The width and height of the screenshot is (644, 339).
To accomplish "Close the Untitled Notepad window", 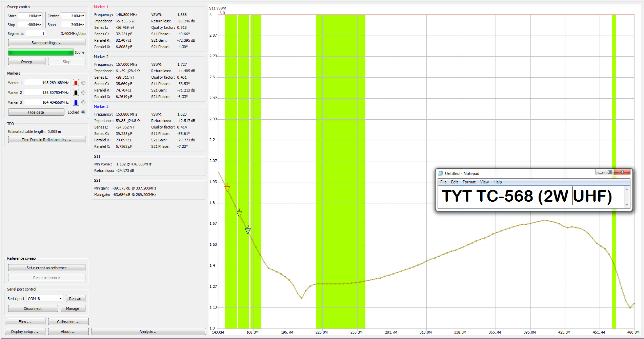I will (622, 172).
